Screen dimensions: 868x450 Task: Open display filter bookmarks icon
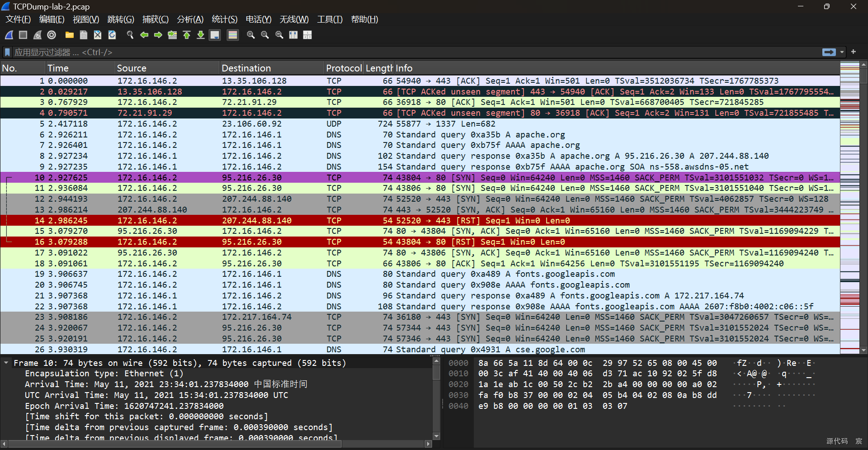[7, 52]
